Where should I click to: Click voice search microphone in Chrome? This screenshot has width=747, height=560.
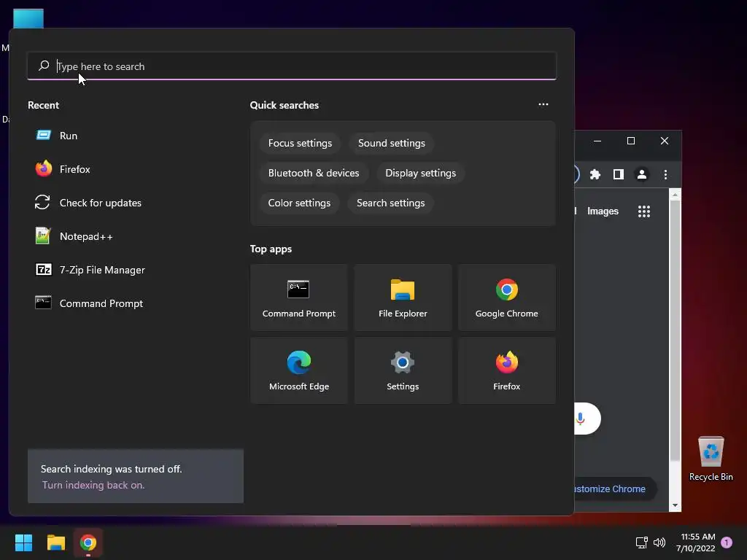pos(580,418)
